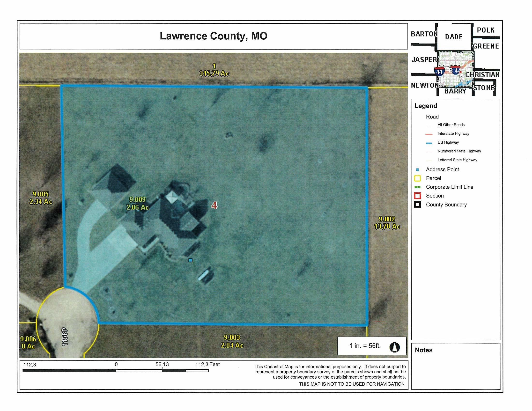Viewport: 532px width, 411px height.
Task: Click the Notes heading
Action: 424,350
